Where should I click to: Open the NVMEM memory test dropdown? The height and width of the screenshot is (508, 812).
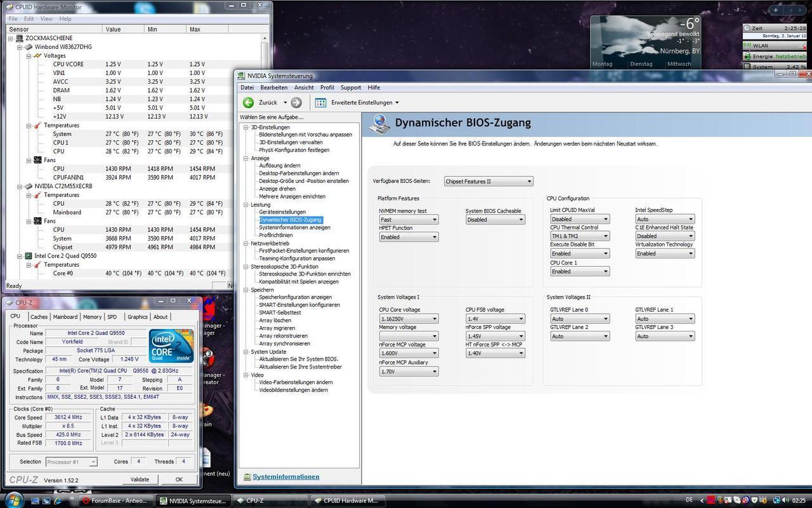pyautogui.click(x=409, y=220)
